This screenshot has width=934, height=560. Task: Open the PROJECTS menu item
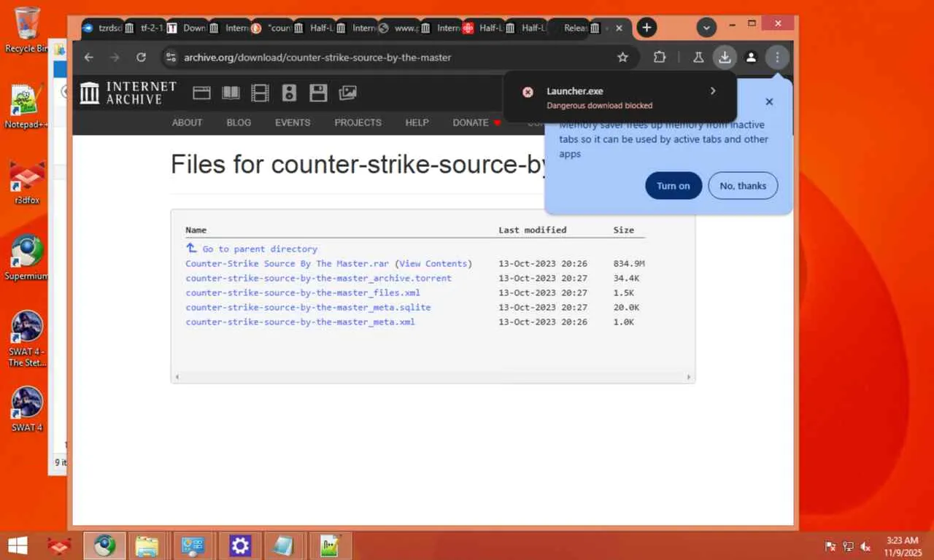point(358,122)
